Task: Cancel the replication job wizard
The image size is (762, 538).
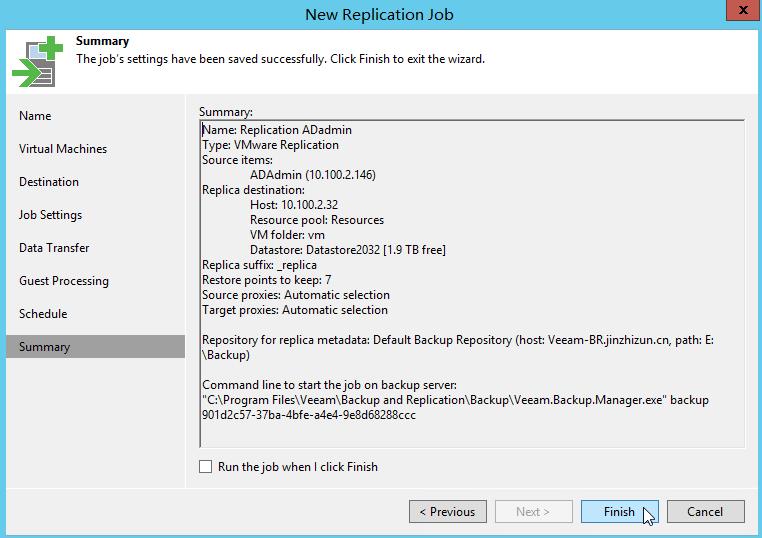Action: tap(705, 512)
